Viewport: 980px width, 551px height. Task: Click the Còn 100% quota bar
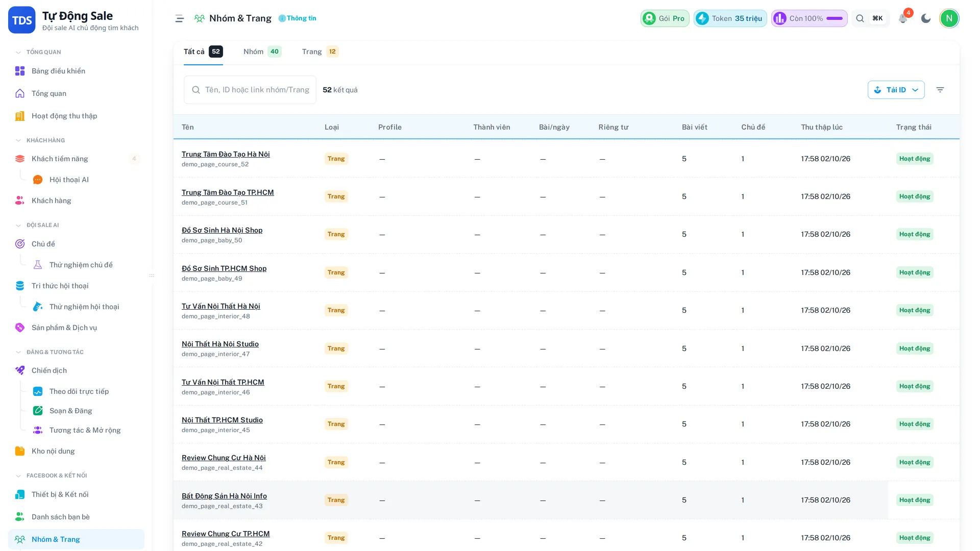[809, 18]
